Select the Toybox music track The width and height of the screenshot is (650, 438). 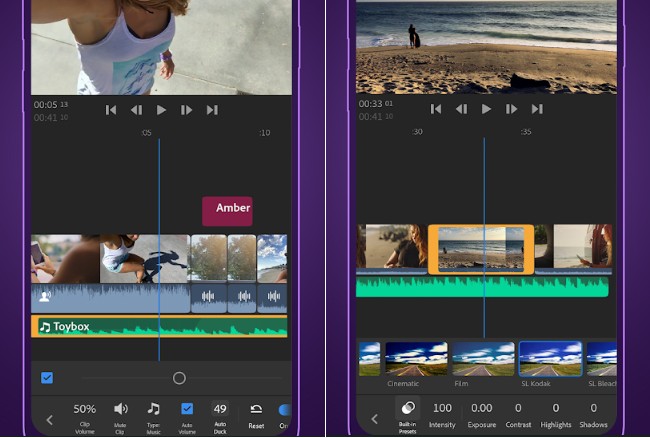159,327
